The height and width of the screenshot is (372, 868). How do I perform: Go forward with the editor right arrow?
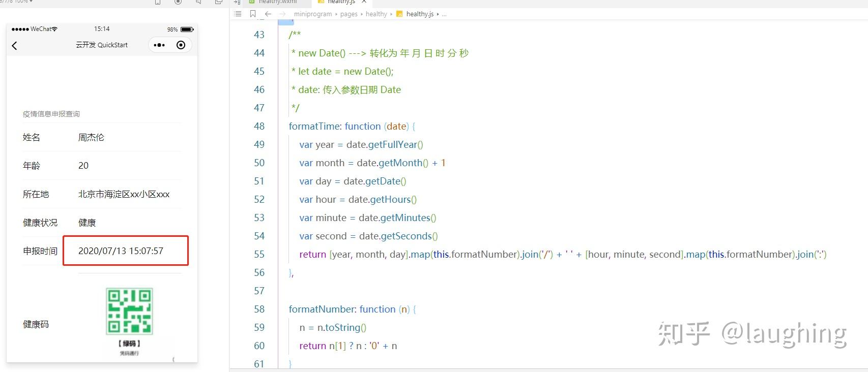pos(282,14)
